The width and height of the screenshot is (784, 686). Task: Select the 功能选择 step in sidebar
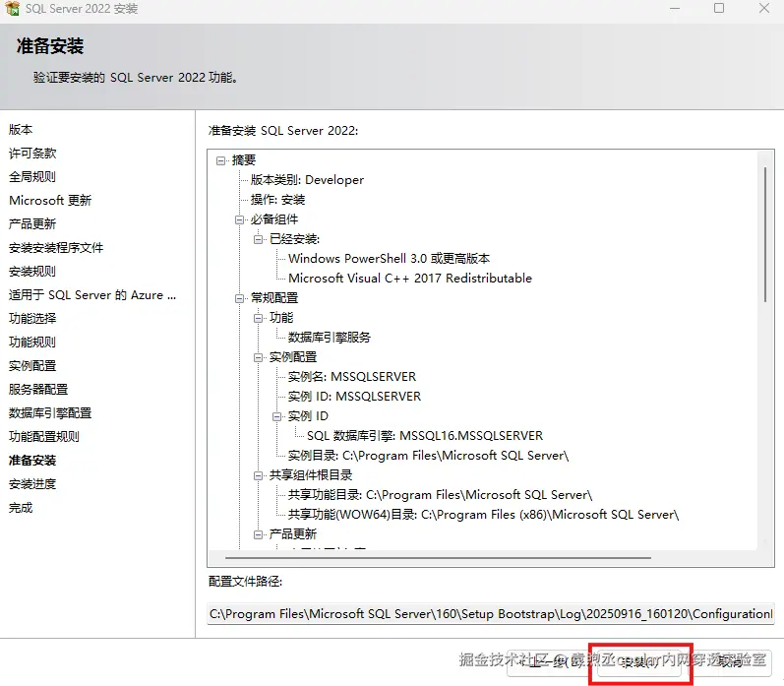[32, 318]
